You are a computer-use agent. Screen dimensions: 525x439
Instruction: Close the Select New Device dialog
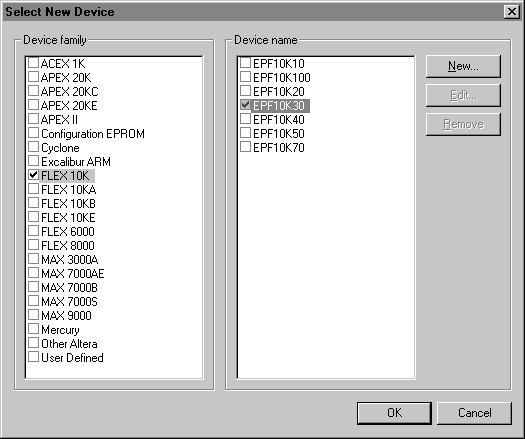coord(512,12)
